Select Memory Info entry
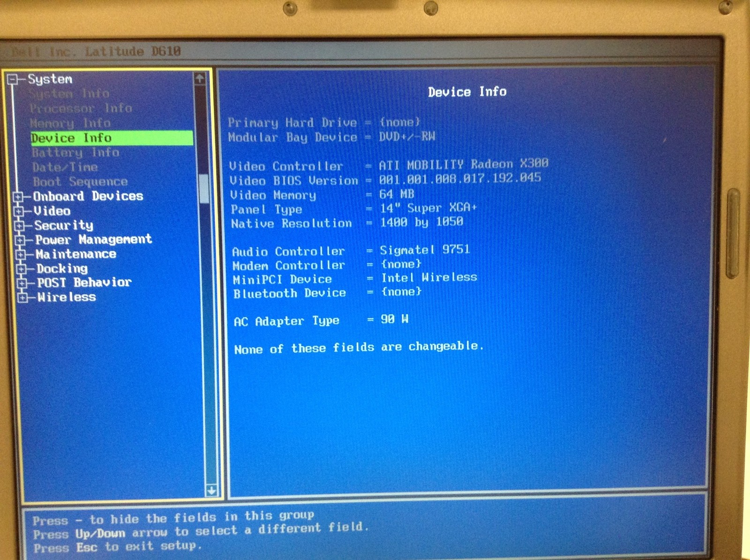 [x=70, y=123]
